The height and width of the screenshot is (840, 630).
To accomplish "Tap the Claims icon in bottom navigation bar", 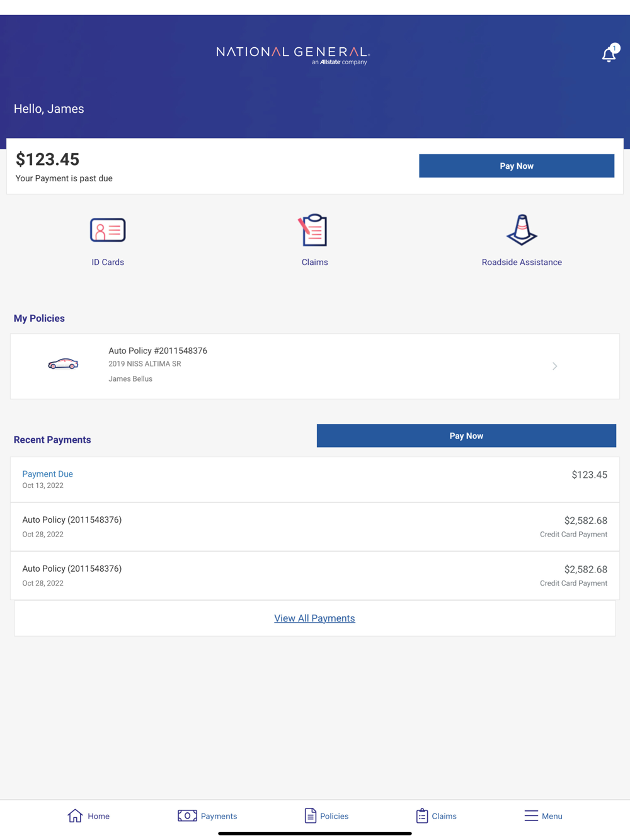I will tap(422, 815).
